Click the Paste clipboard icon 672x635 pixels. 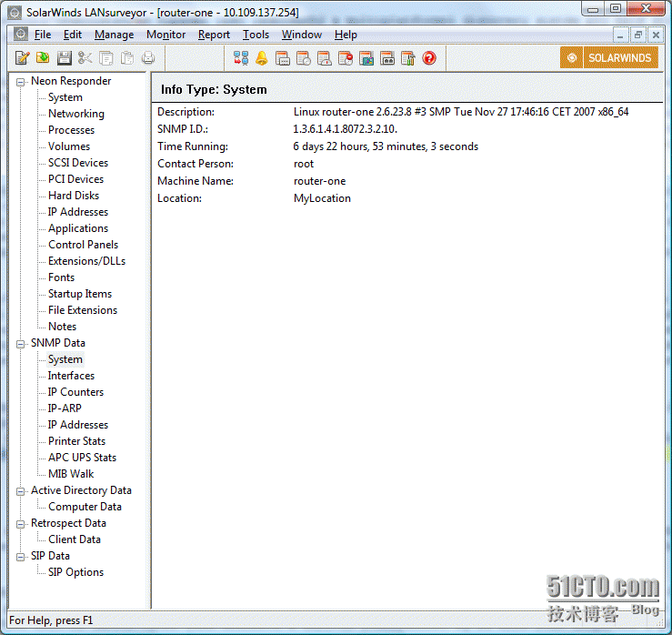(127, 58)
